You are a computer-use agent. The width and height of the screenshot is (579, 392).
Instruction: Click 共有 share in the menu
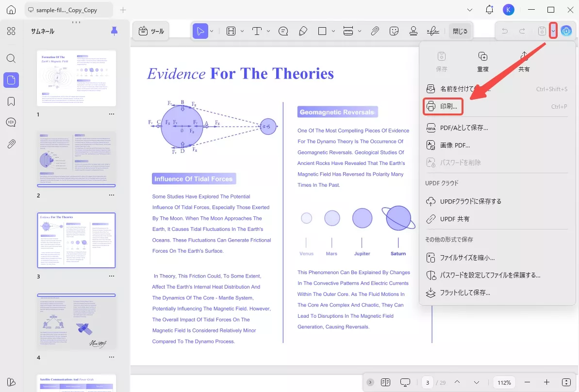click(524, 62)
